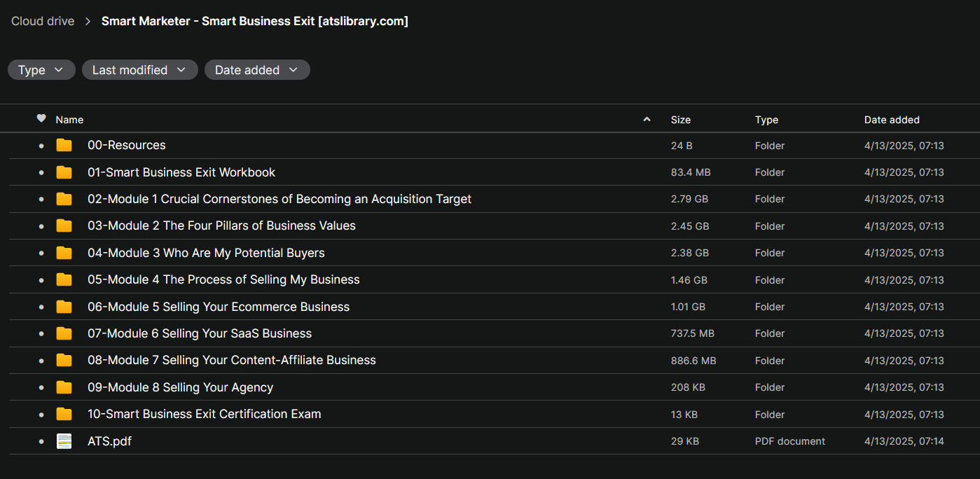
Task: Click the 4/13/2025, 07:14 date cell
Action: [904, 441]
